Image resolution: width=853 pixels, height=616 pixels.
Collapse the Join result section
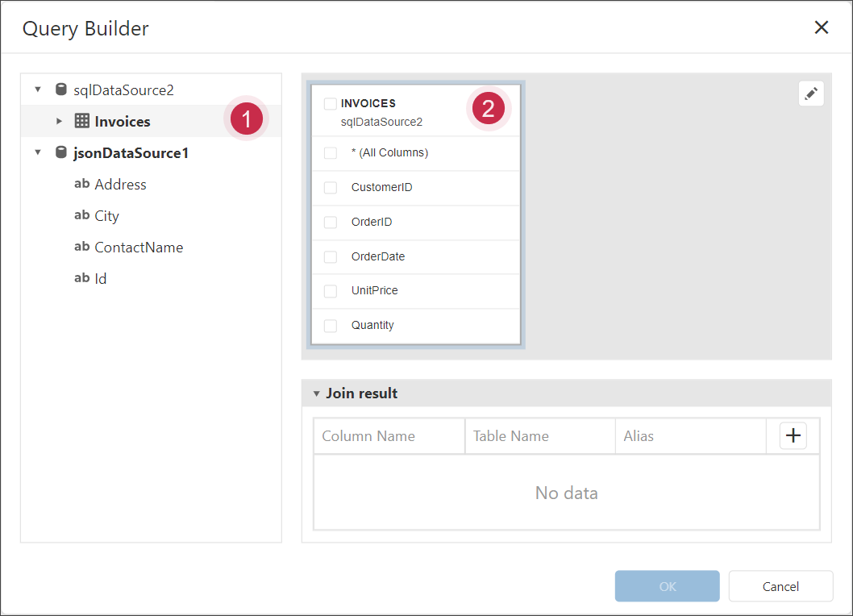coord(317,393)
